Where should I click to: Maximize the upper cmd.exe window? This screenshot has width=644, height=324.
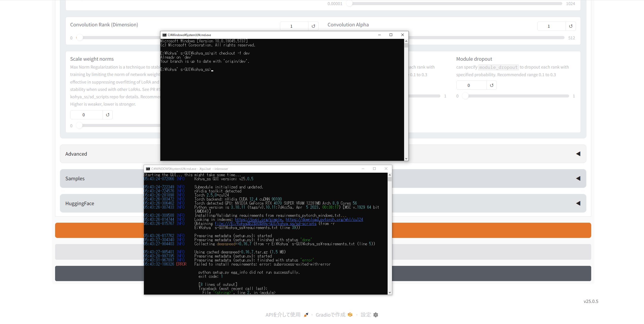pyautogui.click(x=391, y=35)
